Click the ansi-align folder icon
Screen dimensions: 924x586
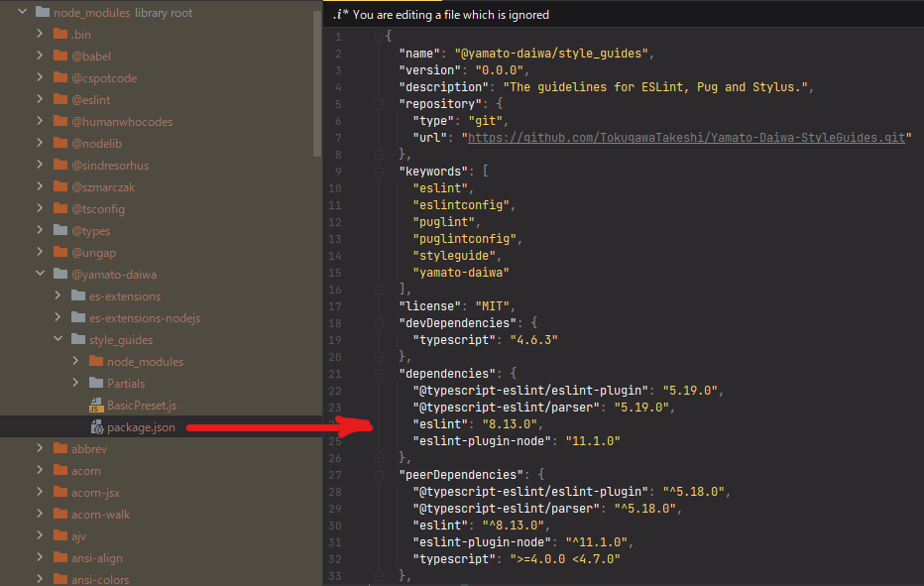(60, 557)
